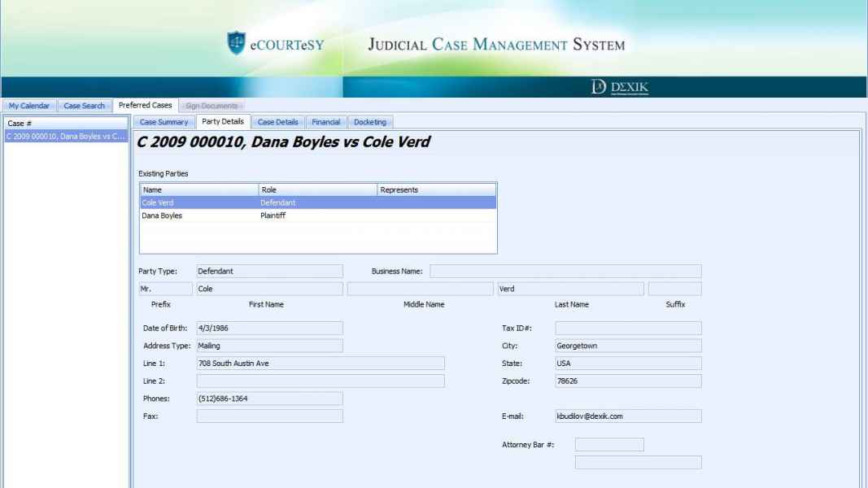The width and height of the screenshot is (868, 488).
Task: Open the Financial tab
Action: pos(325,122)
